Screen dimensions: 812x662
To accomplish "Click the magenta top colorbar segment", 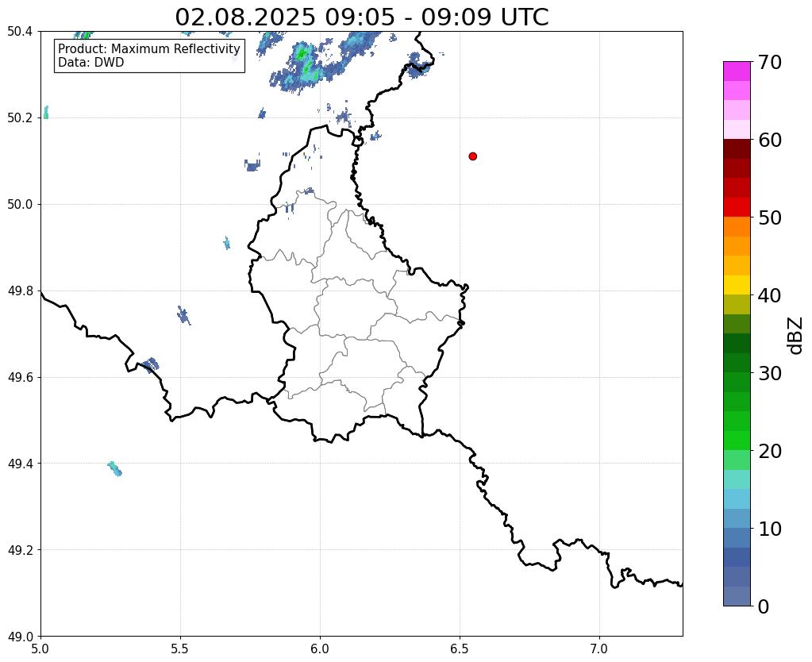I will (737, 71).
